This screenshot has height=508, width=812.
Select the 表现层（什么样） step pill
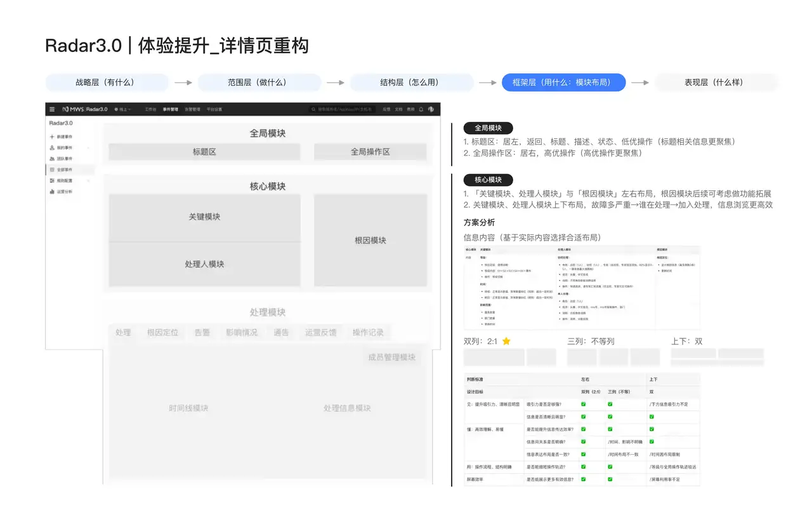716,83
